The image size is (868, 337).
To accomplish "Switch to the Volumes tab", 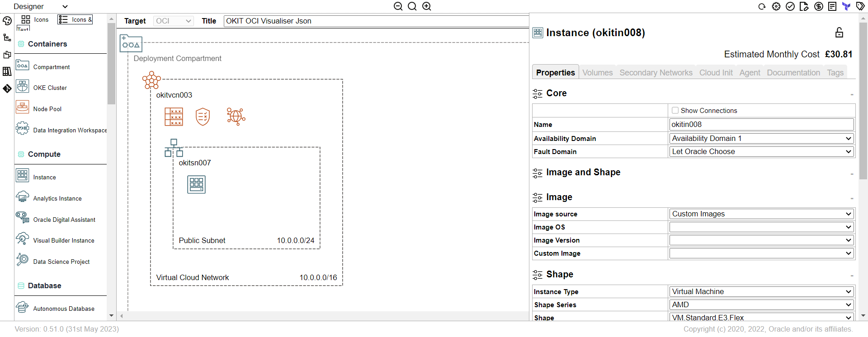I will [598, 72].
